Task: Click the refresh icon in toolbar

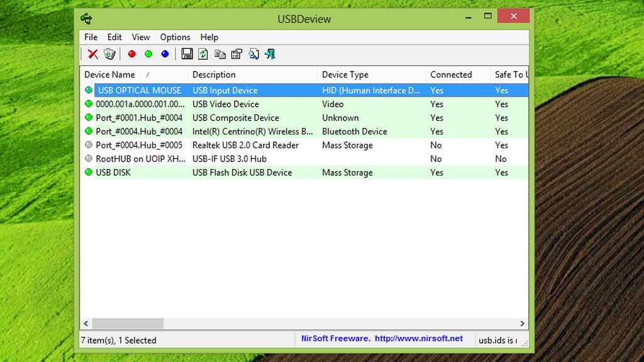Action: click(x=203, y=54)
